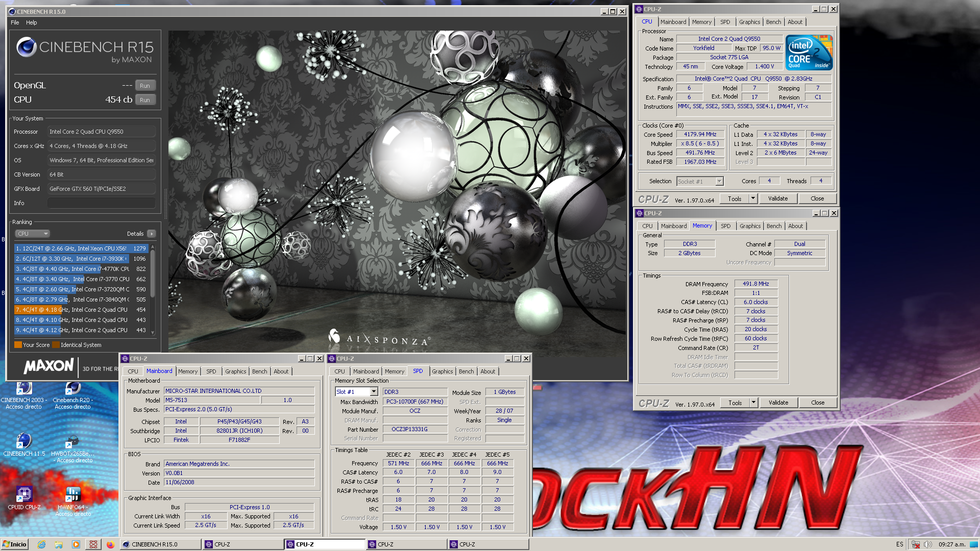Select ranking entry 3 i7-4770K 822
This screenshot has height=551, width=980.
point(81,269)
